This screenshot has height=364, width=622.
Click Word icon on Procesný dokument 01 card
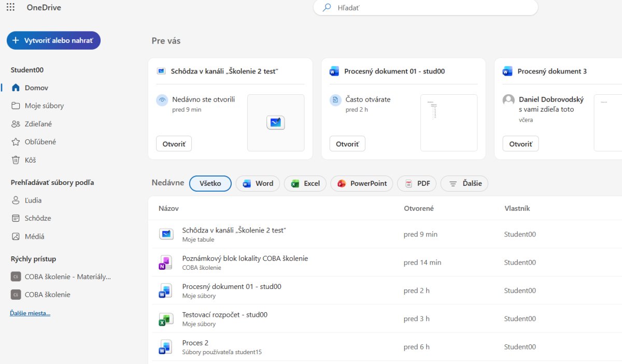pyautogui.click(x=334, y=71)
